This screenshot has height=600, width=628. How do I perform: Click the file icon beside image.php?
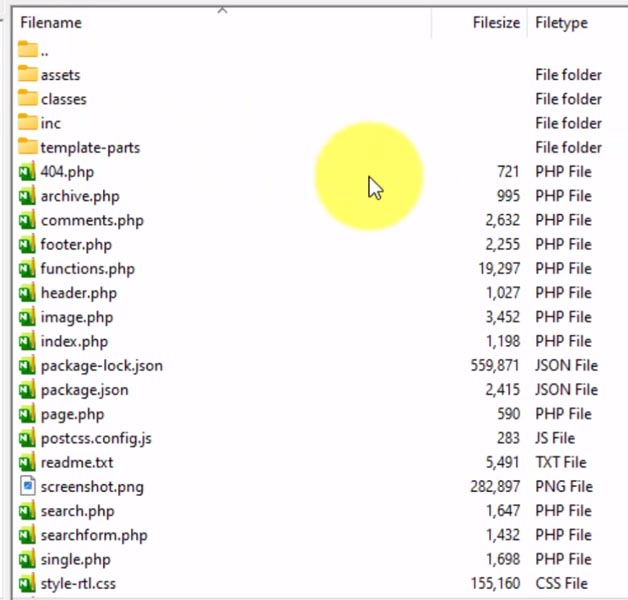[x=27, y=317]
